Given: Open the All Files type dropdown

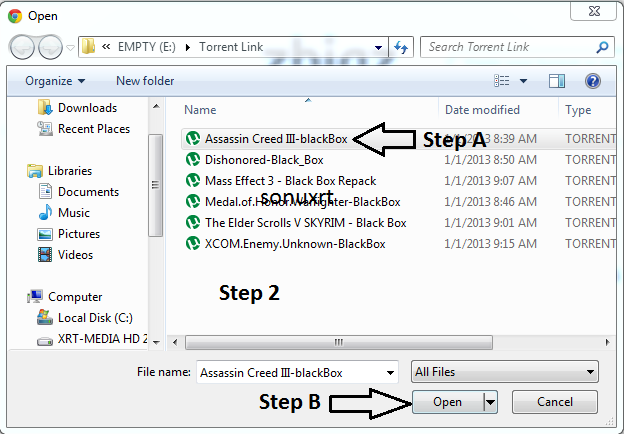Looking at the screenshot, I should (x=504, y=372).
